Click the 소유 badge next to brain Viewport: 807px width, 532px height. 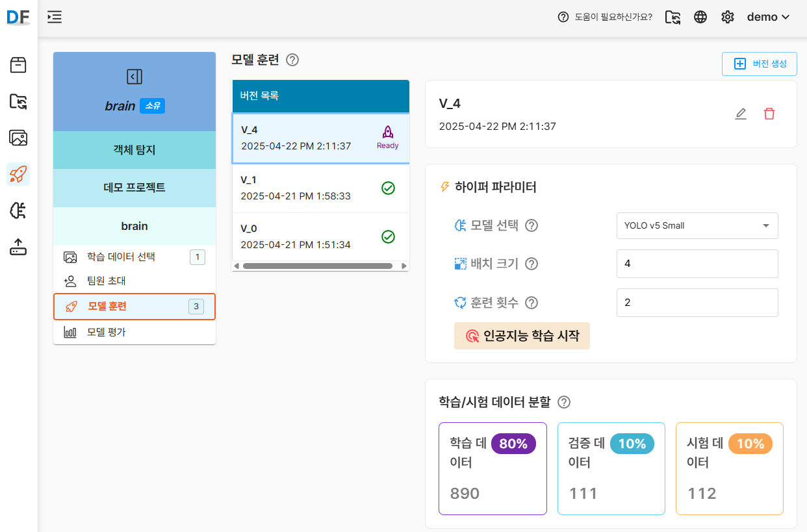152,106
